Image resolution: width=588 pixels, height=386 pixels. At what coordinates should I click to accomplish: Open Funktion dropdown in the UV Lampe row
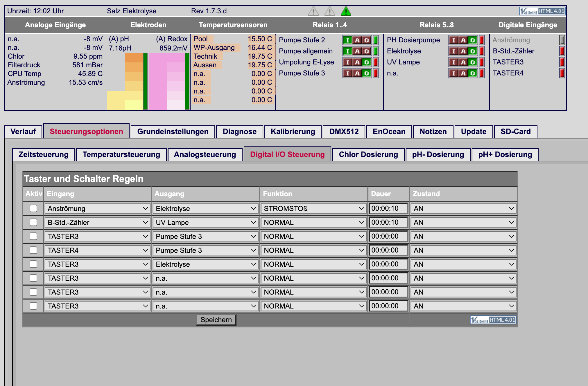313,223
